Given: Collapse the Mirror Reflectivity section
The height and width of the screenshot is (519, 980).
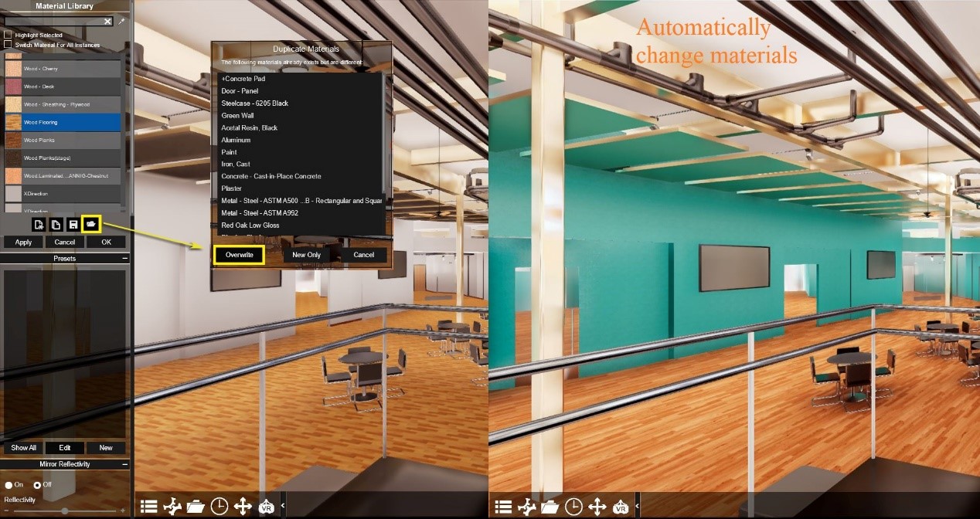Looking at the screenshot, I should point(125,464).
